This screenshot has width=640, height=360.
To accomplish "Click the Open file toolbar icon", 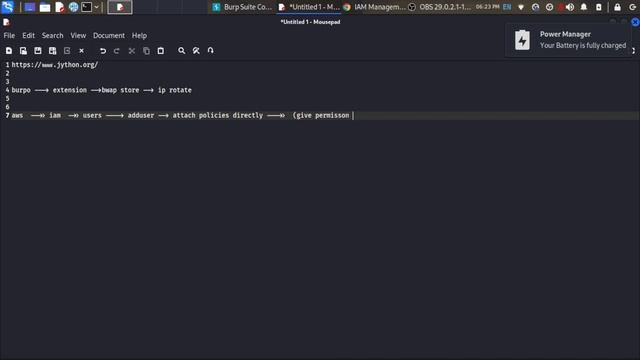I will pos(23,51).
